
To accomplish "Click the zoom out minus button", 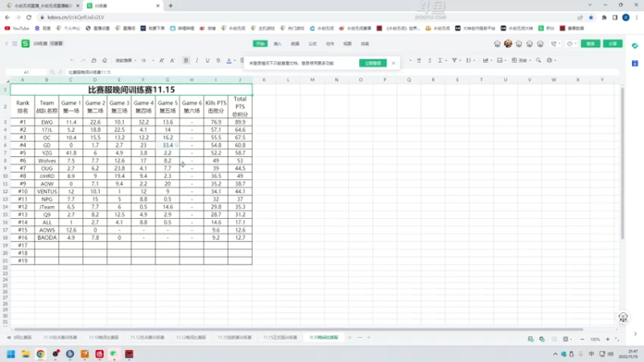I will click(582, 339).
